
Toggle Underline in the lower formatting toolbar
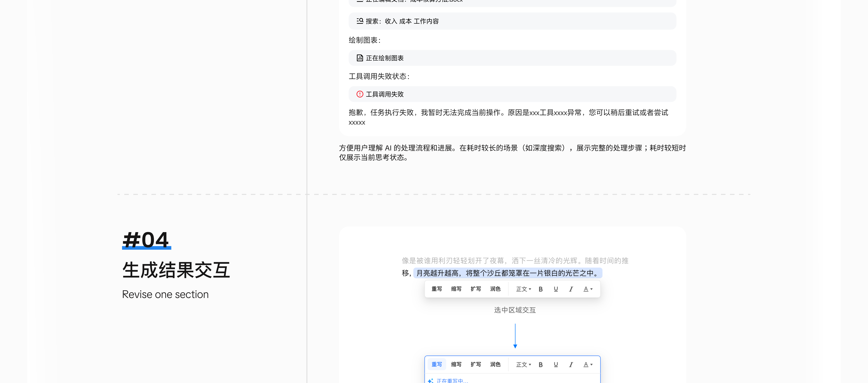[556, 365]
